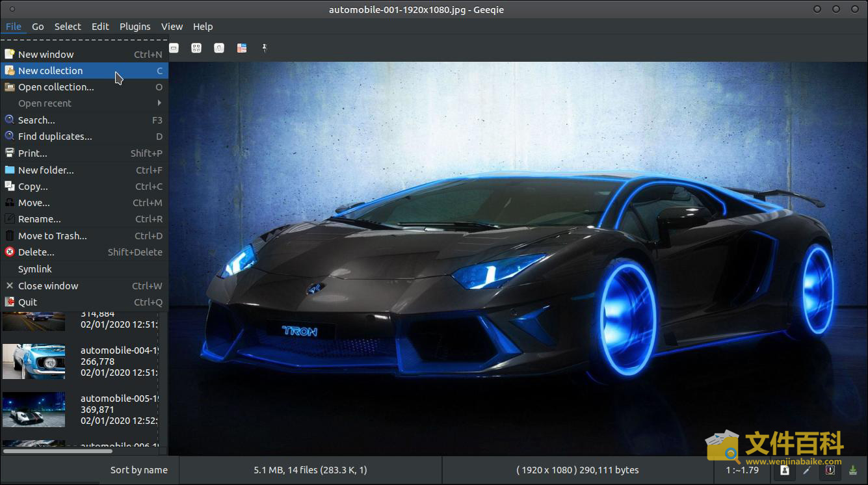Select the automobile-004 file name text
This screenshot has width=868, height=485.
click(120, 350)
